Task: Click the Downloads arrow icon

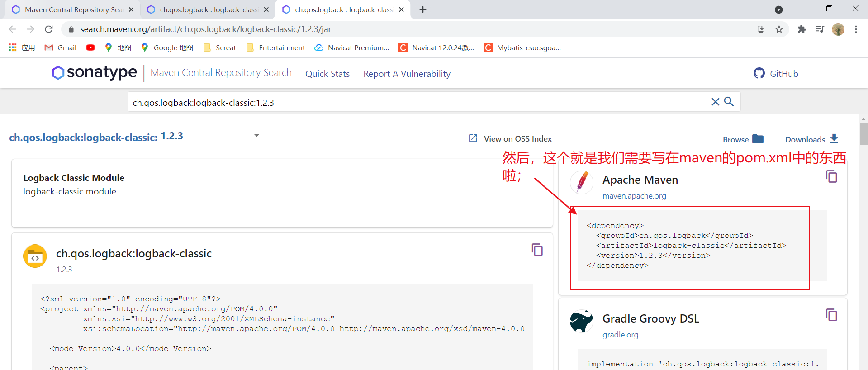Action: (835, 139)
